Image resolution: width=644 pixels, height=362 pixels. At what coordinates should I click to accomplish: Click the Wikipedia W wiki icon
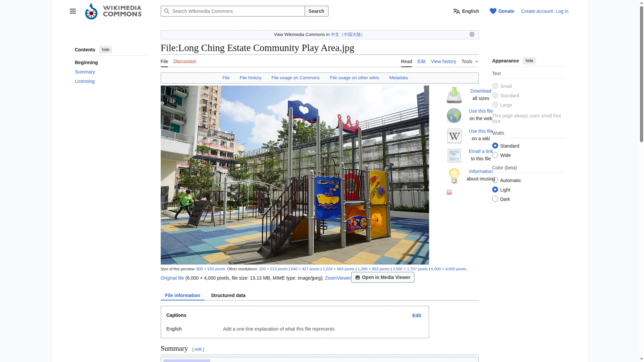click(x=454, y=136)
